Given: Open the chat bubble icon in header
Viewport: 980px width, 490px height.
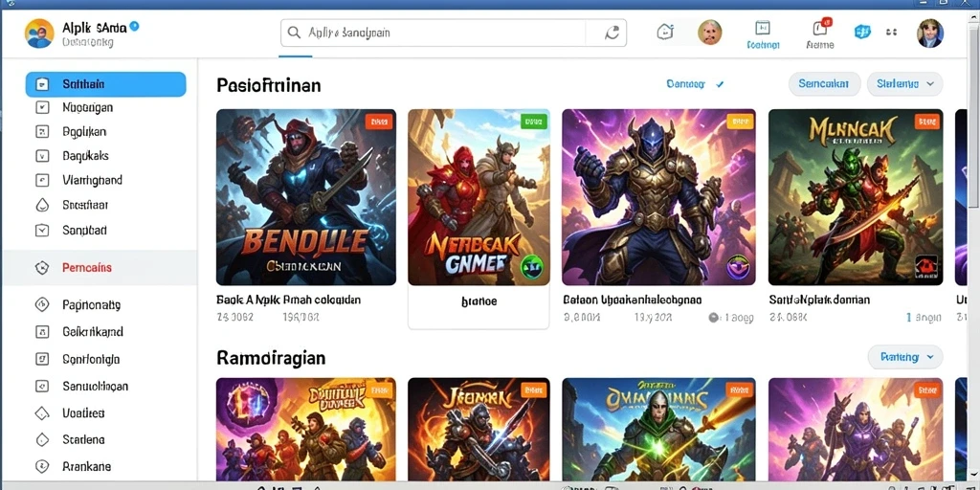Looking at the screenshot, I should click(665, 32).
